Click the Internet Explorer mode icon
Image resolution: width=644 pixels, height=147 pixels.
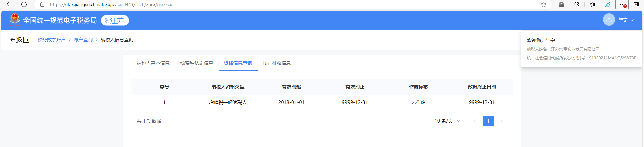pos(607,4)
